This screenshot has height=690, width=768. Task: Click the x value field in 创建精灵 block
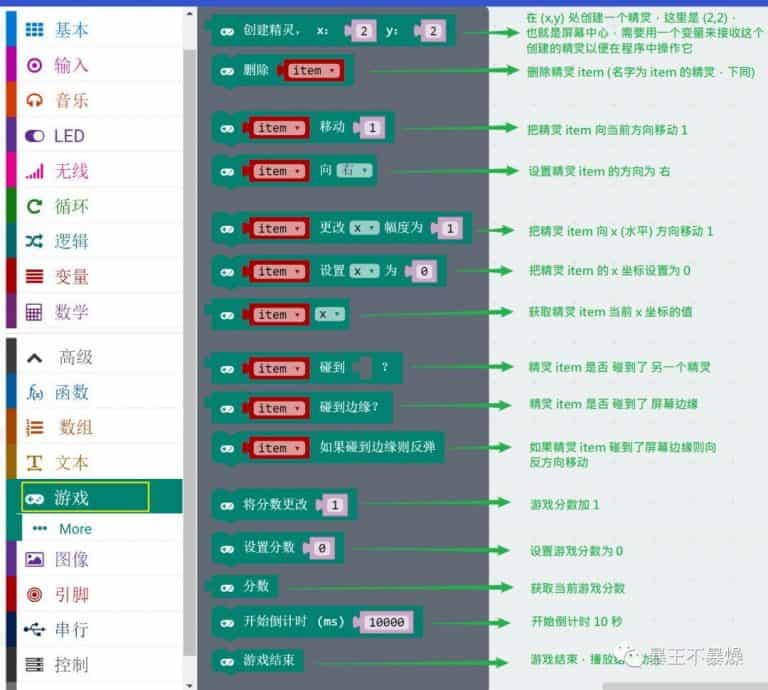364,32
